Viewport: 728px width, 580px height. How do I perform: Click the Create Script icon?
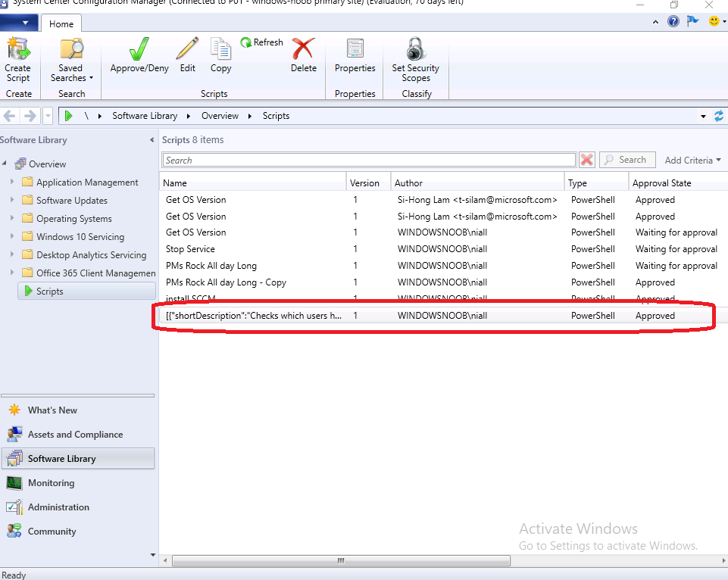coord(18,49)
